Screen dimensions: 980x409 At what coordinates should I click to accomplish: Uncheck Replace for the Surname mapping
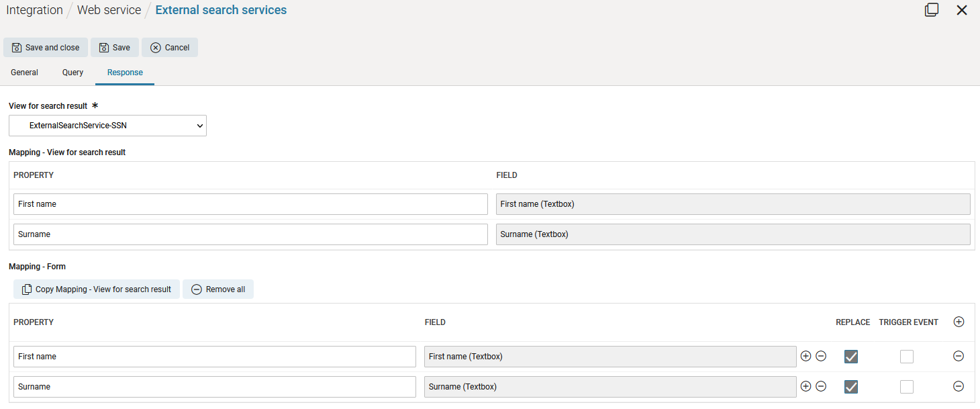[850, 386]
